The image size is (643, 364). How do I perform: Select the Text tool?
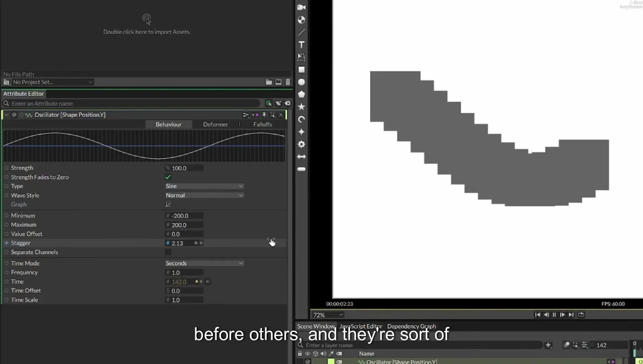(301, 45)
